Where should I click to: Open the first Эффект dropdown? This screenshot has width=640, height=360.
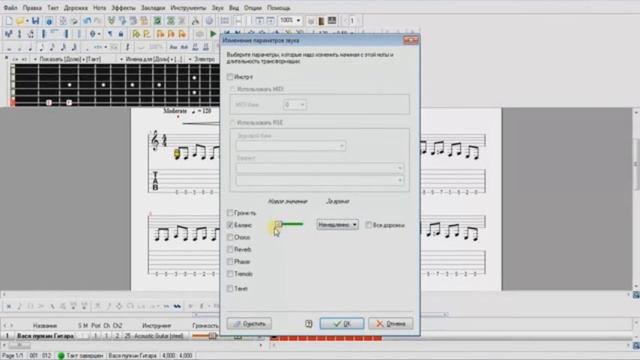point(320,168)
